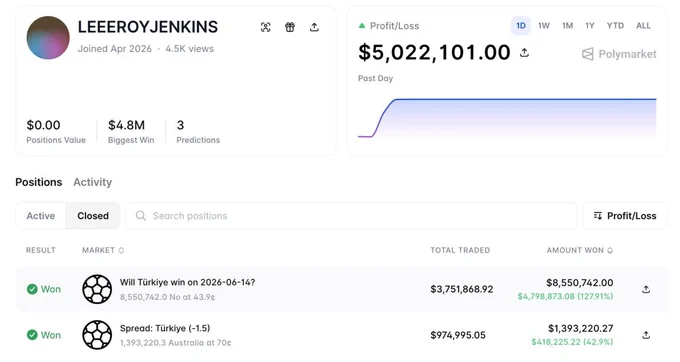Switch chart to 1W timeframe
The height and width of the screenshot is (362, 680).
(x=544, y=26)
